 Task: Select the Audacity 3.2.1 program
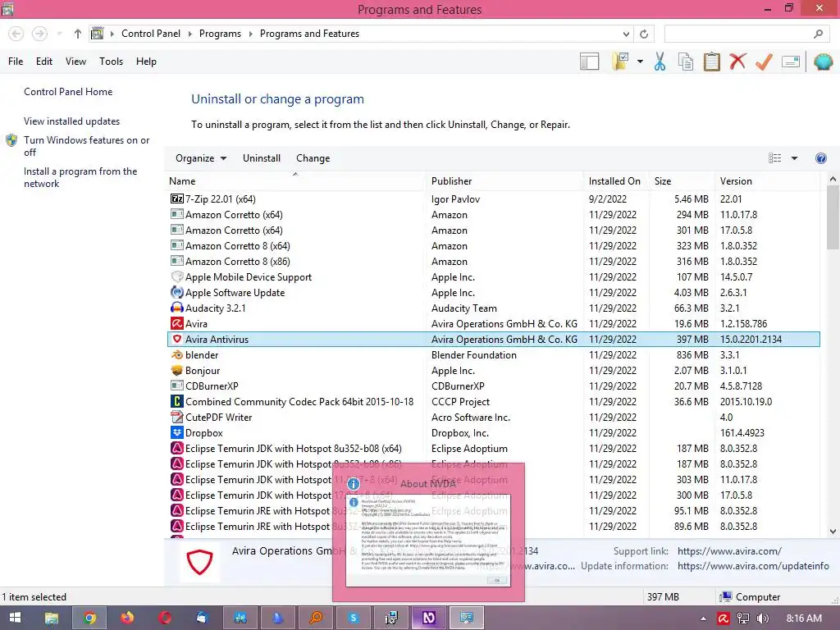click(x=494, y=308)
